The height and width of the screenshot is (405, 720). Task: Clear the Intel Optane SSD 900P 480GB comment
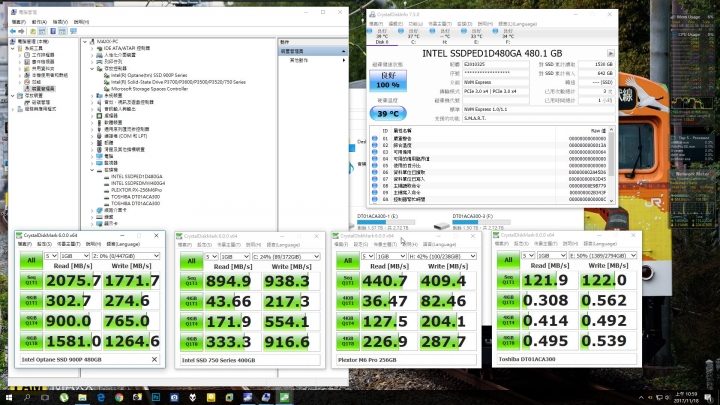(154, 360)
